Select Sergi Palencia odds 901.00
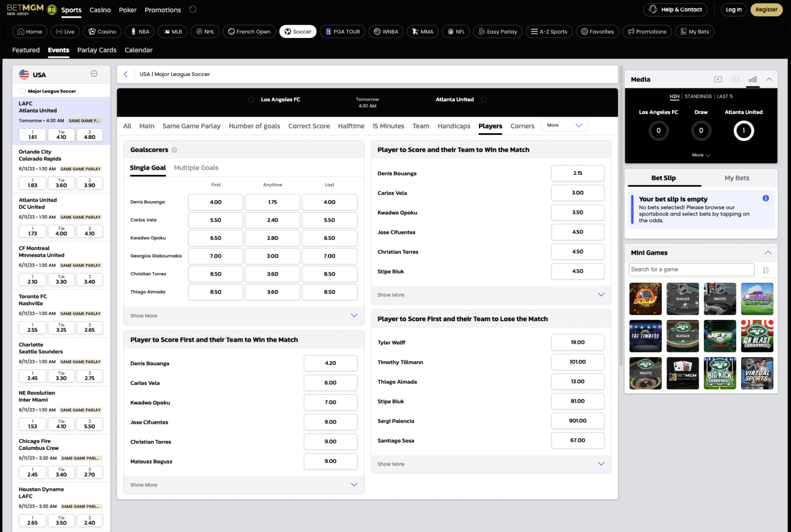This screenshot has width=791, height=532. (578, 421)
